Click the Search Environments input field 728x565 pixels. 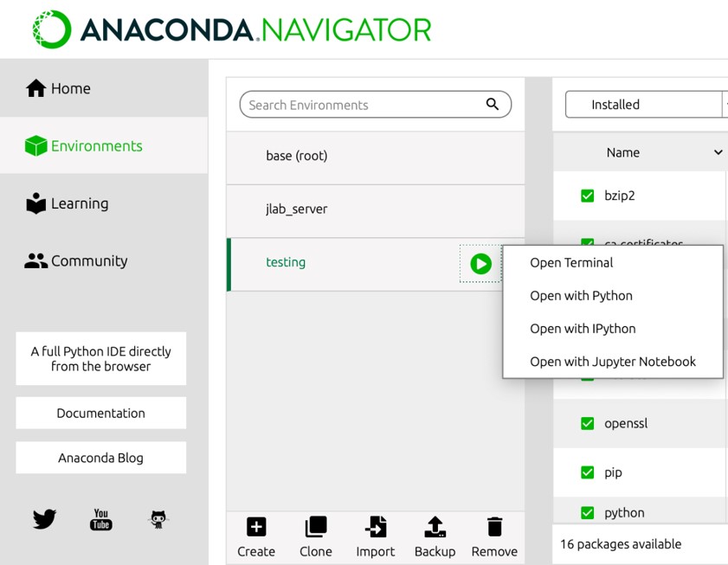pyautogui.click(x=376, y=105)
